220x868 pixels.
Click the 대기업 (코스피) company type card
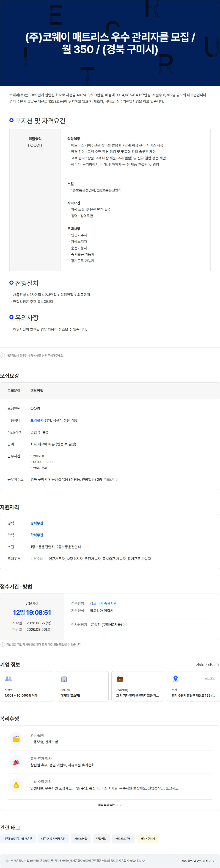(82, 686)
